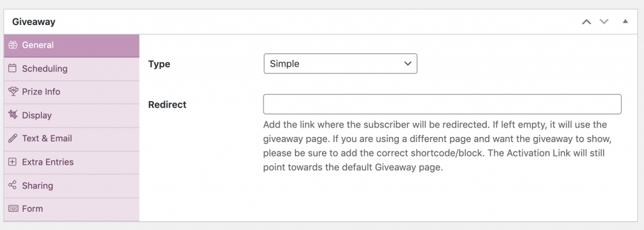Image resolution: width=644 pixels, height=230 pixels.
Task: Move Giveaway panel up with arrow
Action: (x=587, y=22)
